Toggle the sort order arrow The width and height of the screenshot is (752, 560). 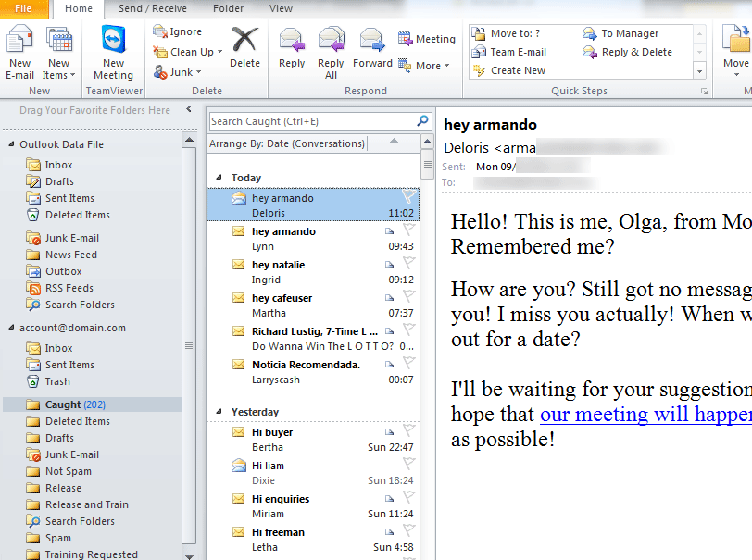pyautogui.click(x=394, y=141)
